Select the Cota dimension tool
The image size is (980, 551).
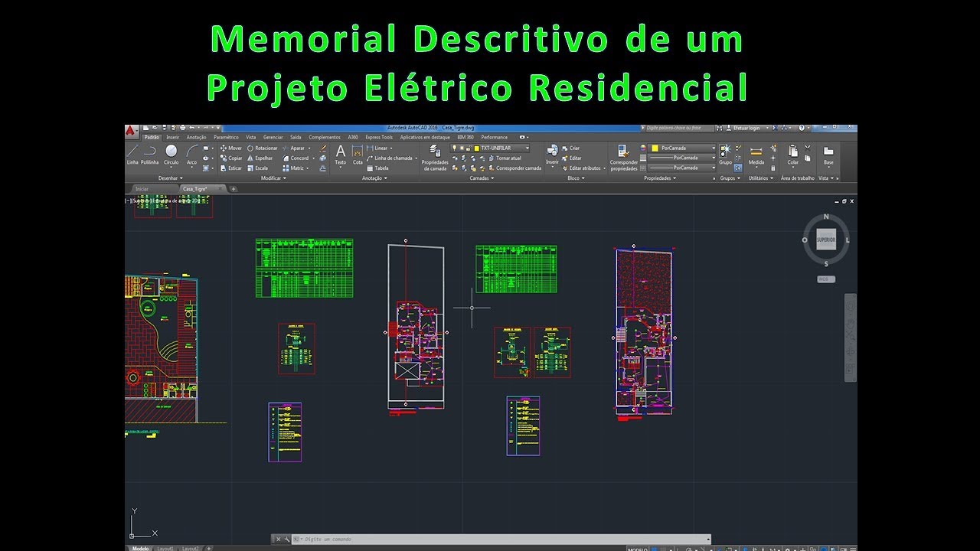tap(358, 154)
